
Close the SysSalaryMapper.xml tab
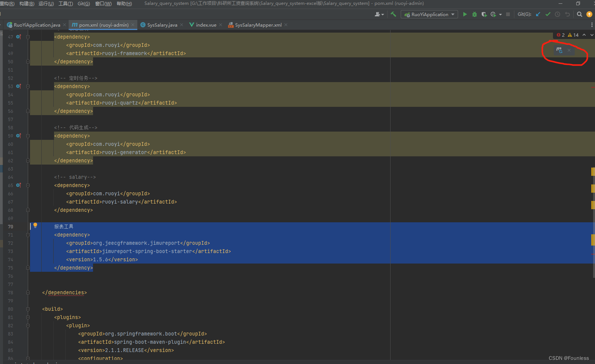coord(286,25)
